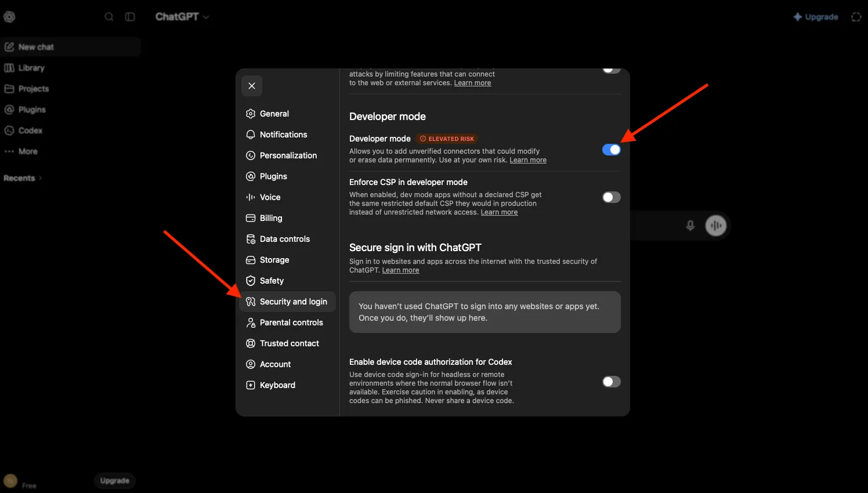Click the Parental controls person icon
This screenshot has height=493, width=868.
click(251, 322)
